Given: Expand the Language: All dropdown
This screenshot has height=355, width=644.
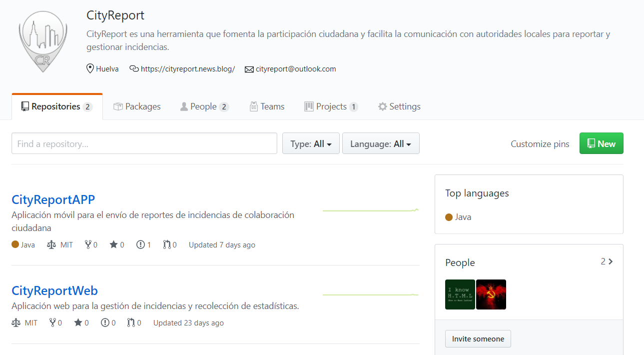Looking at the screenshot, I should coord(381,143).
